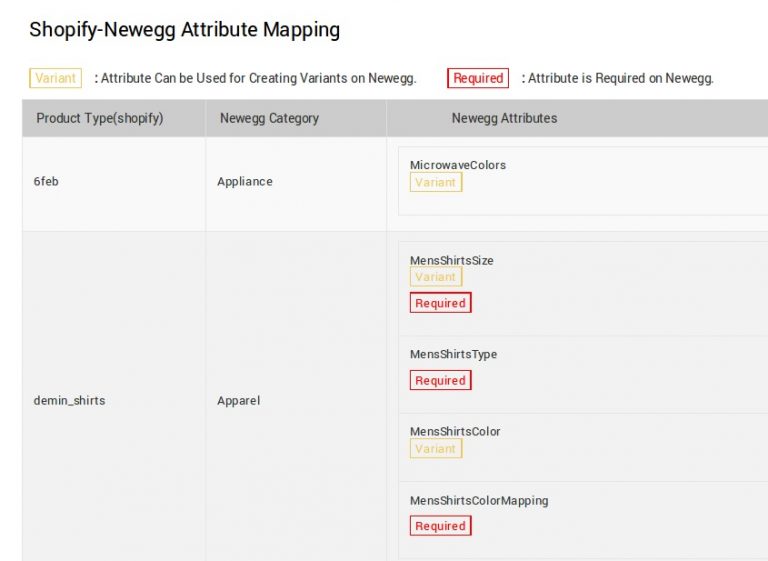Click the variant legend description text
The image size is (768, 561).
pyautogui.click(x=255, y=78)
